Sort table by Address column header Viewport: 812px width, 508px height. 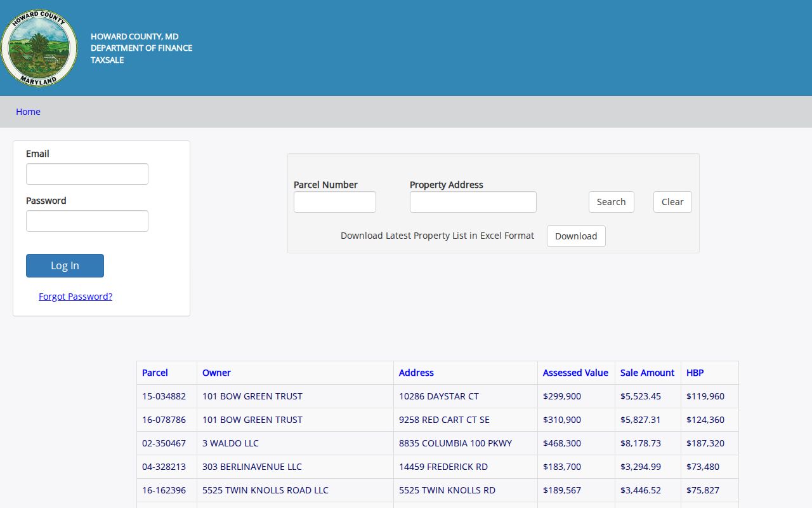click(416, 373)
